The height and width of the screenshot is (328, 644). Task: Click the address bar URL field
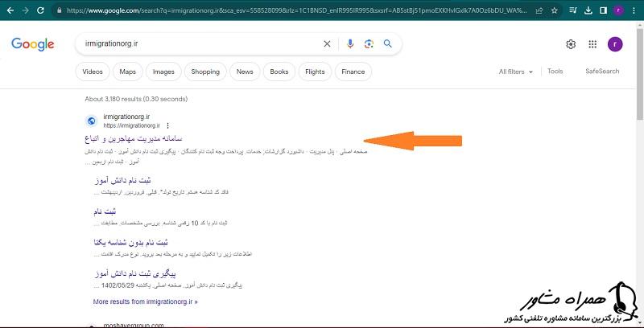coord(295,10)
